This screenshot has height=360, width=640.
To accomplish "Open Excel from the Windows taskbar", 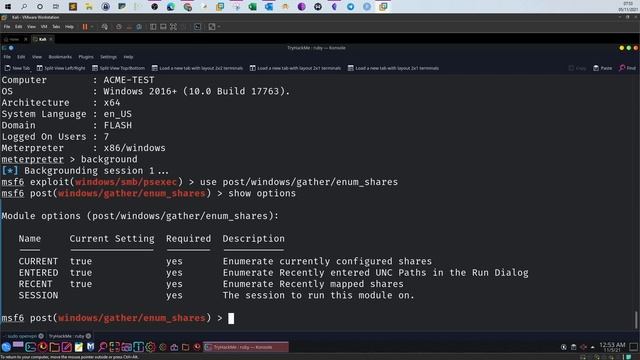I will [252, 7].
